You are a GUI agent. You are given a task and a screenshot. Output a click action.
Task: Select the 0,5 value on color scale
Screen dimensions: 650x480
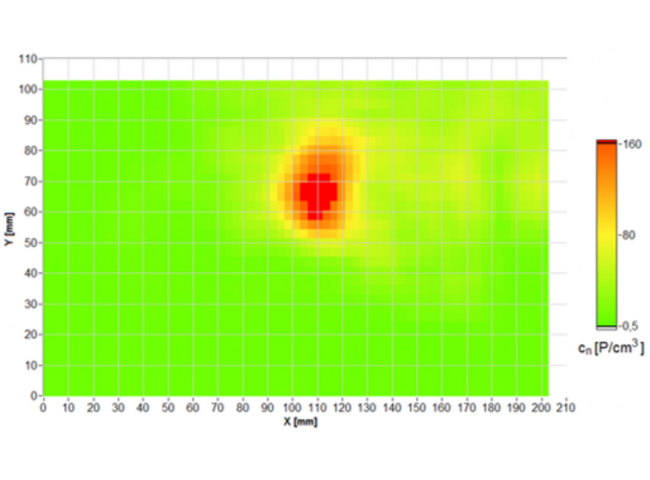pyautogui.click(x=631, y=326)
